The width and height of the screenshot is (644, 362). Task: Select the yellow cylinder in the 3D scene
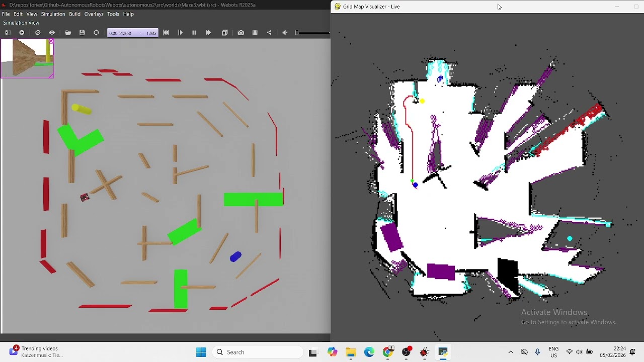(x=82, y=109)
